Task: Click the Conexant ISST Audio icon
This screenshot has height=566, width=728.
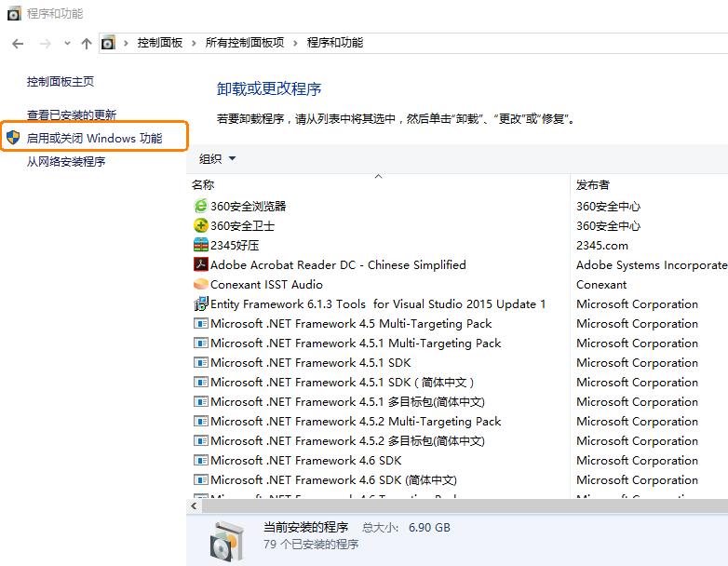Action: coord(200,284)
